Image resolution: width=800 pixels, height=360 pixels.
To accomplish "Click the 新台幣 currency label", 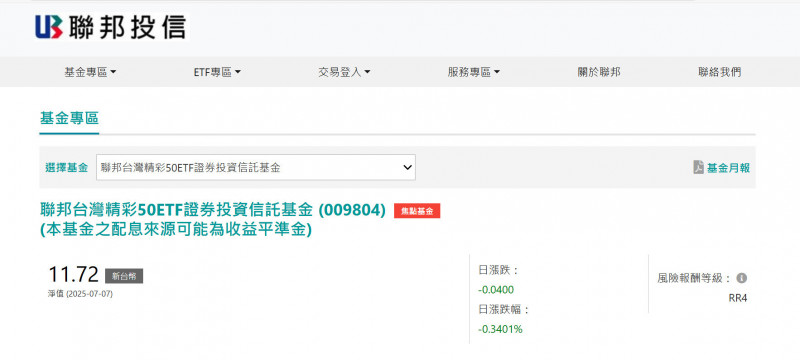I will click(x=124, y=276).
